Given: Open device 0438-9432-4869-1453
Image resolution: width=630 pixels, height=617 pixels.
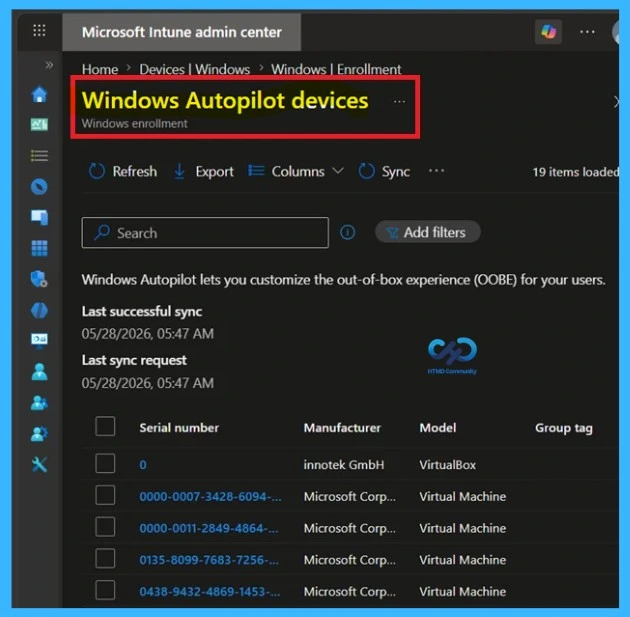Looking at the screenshot, I should point(210,592).
